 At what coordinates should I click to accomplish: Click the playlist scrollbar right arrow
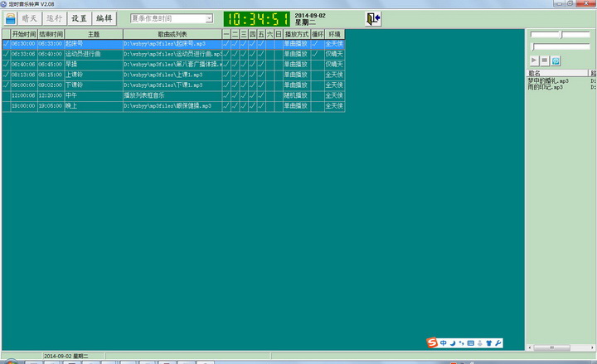pyautogui.click(x=592, y=347)
